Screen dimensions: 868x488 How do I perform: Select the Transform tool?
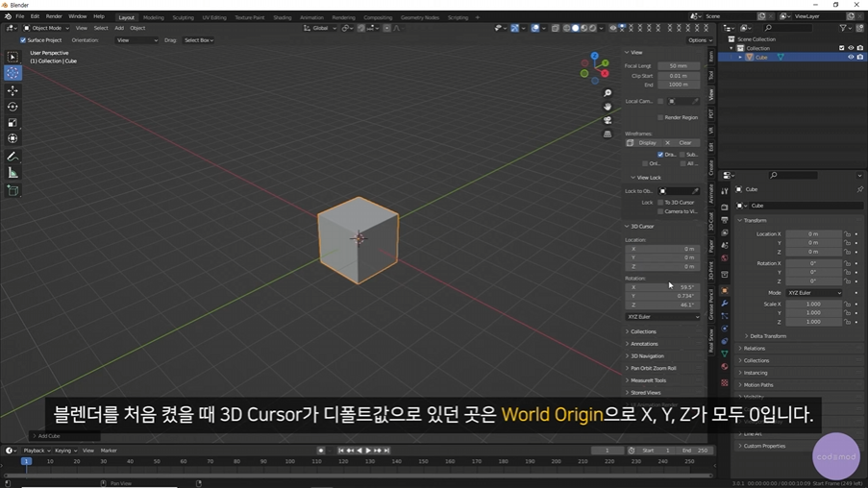pyautogui.click(x=12, y=138)
